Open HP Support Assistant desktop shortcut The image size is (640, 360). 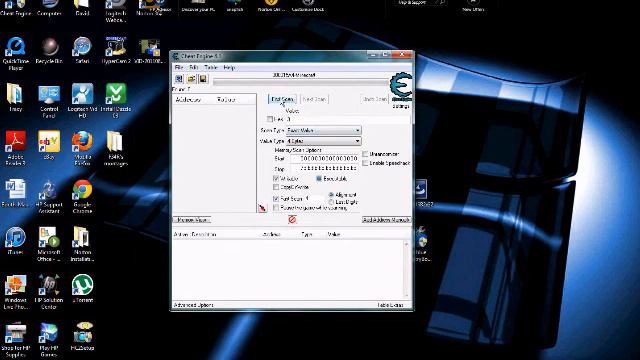pyautogui.click(x=49, y=197)
